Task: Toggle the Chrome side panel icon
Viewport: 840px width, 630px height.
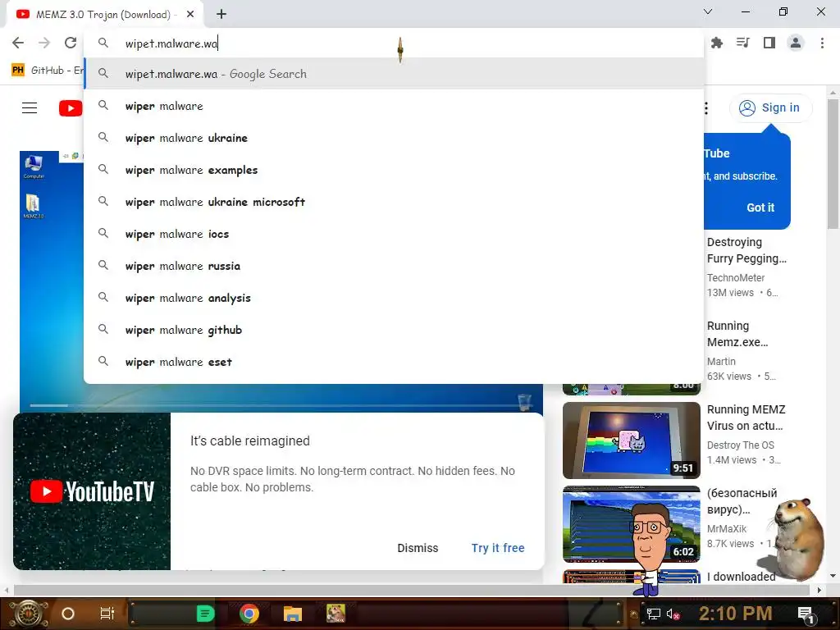Action: [769, 43]
